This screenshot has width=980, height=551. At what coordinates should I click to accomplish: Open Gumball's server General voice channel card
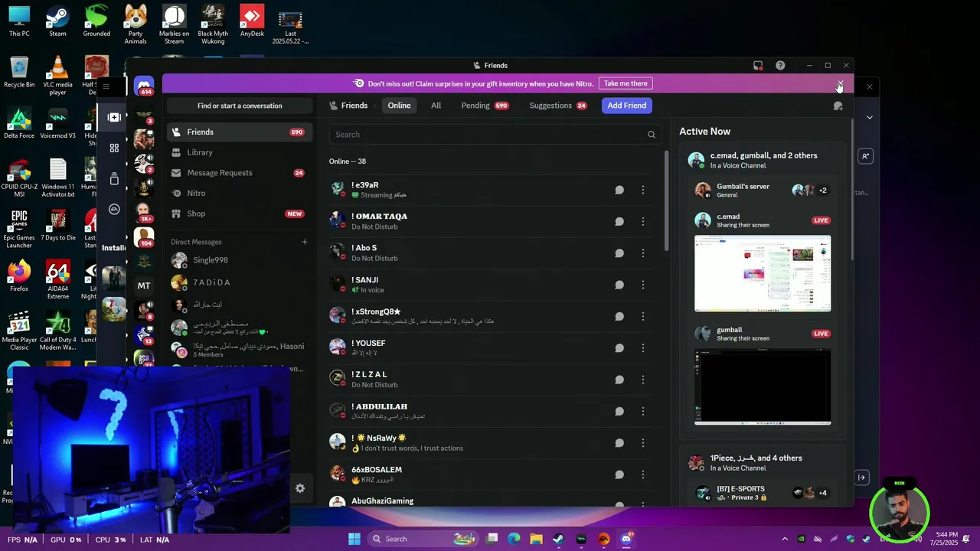pos(763,191)
